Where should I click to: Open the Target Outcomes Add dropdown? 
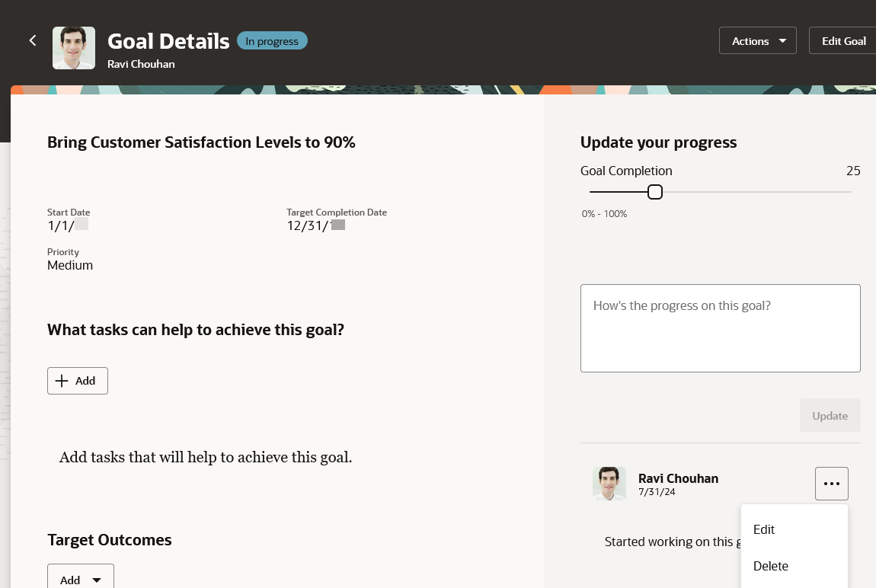(81, 577)
